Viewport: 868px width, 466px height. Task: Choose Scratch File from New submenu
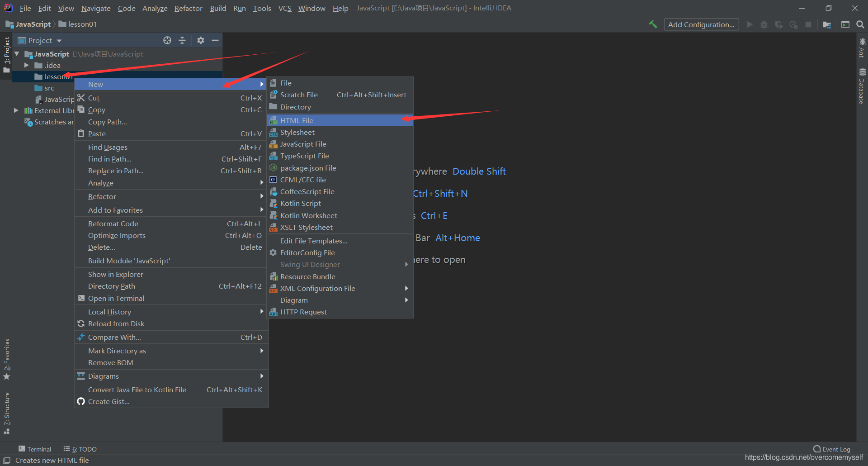[x=340, y=95]
